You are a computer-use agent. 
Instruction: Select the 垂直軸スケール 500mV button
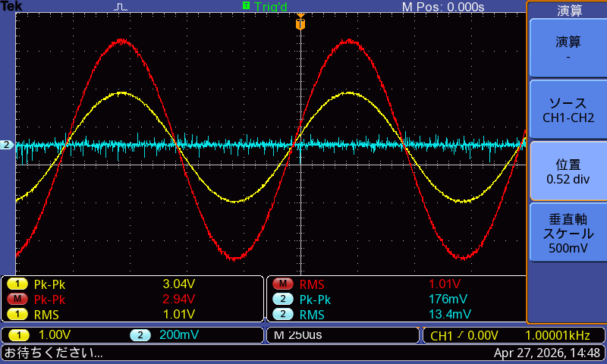point(568,233)
